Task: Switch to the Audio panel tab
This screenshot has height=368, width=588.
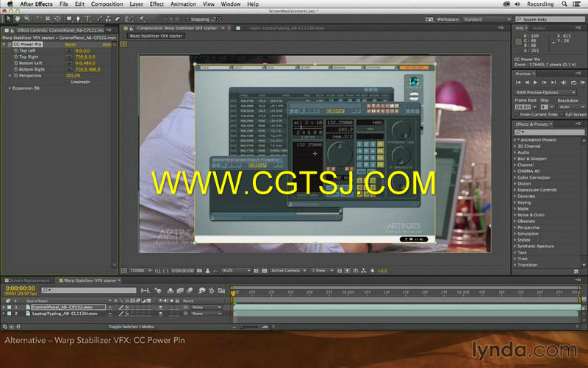Action: pyautogui.click(x=539, y=28)
